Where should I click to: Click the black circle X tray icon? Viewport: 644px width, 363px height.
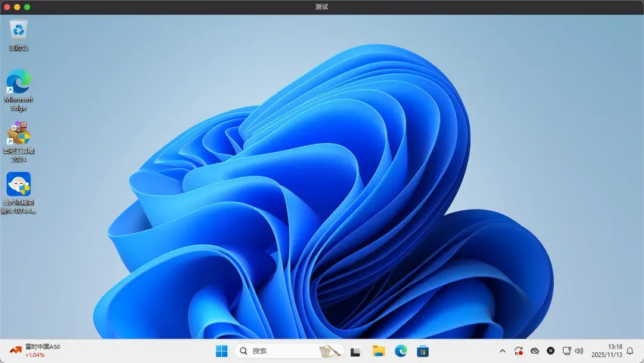coord(550,351)
